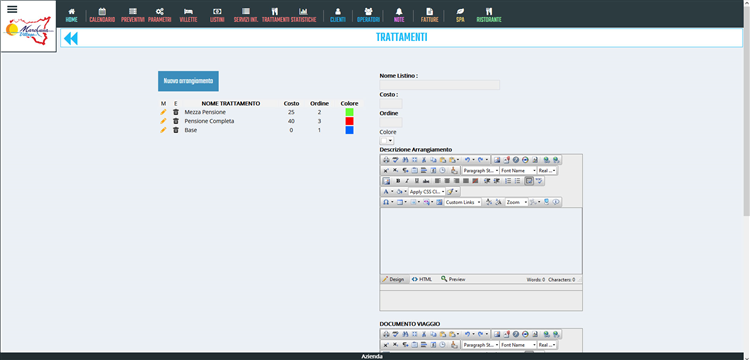
Task: Select the Design editor tab
Action: (x=395, y=279)
